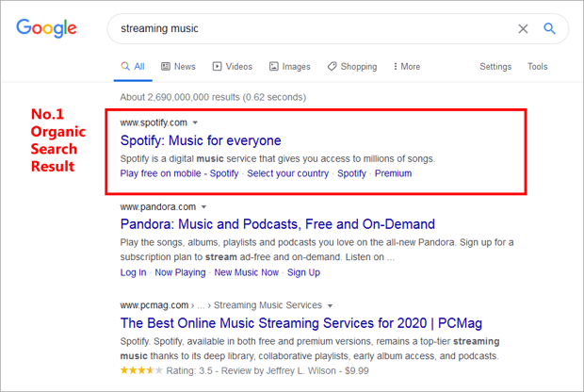Click 'Rating: 3.5 - Review by Jeffrey L. Wilson' text
Viewport: 584px width, 392px height.
(x=251, y=370)
